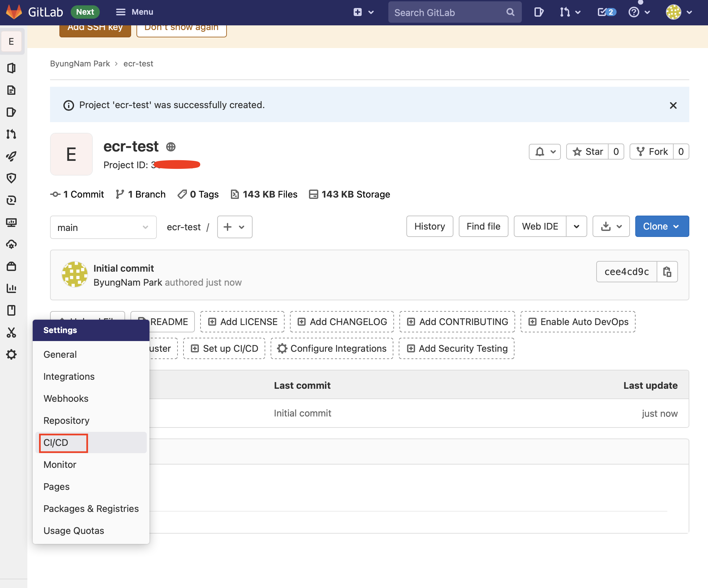
Task: Open Project information sidebar icon
Action: 11,68
